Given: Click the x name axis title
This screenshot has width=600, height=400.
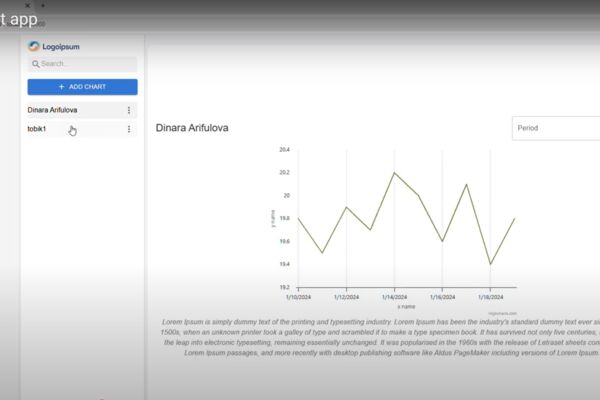Looking at the screenshot, I should [406, 307].
